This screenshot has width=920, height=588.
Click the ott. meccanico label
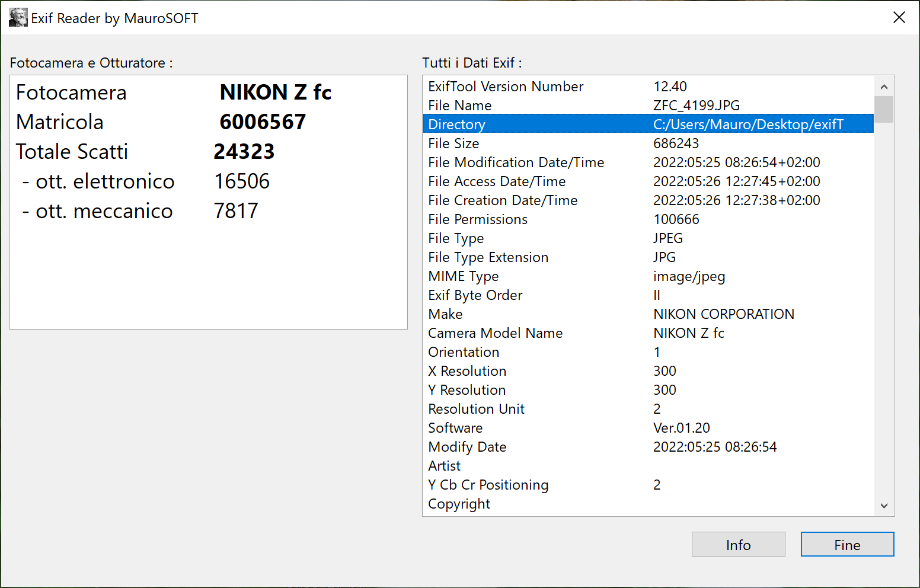point(98,211)
